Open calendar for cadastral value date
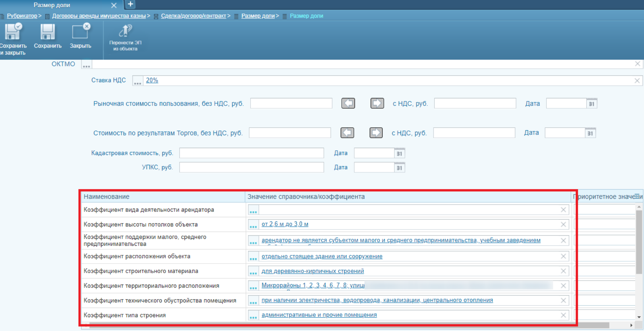The image size is (644, 331). tap(399, 153)
